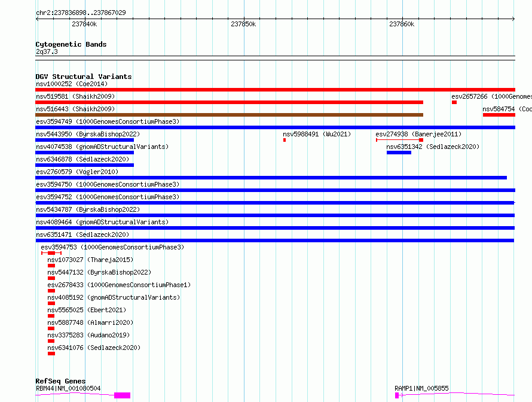Open nsv6346878 (Sedlazeck2020) label

point(82,159)
